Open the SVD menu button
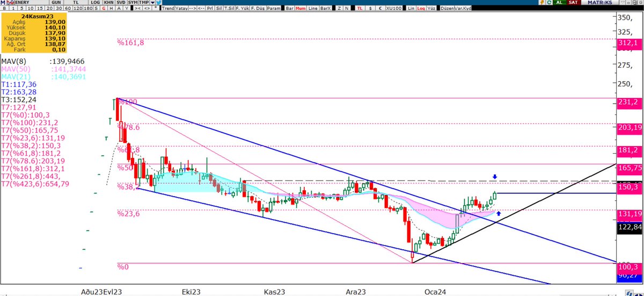The image size is (644, 296). click(x=121, y=4)
